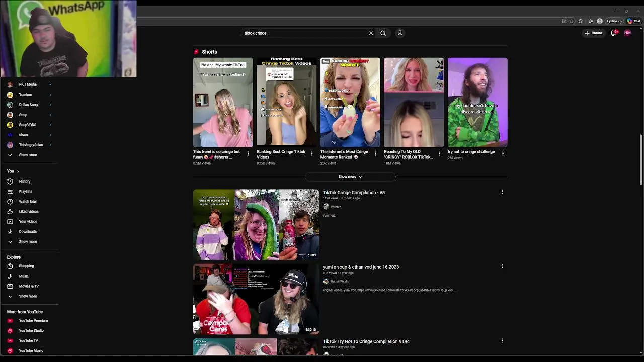Open Your videos in the sidebar
This screenshot has width=644, height=362.
tap(29, 222)
